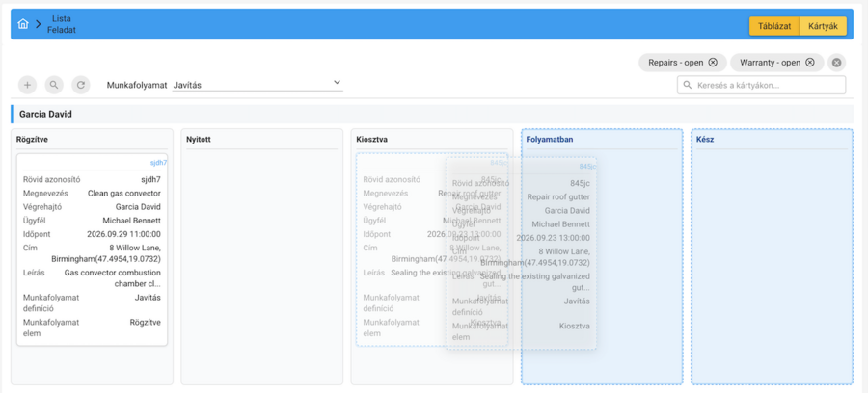The image size is (868, 393).
Task: Remove the Warranty - open filter chip
Action: [x=810, y=63]
